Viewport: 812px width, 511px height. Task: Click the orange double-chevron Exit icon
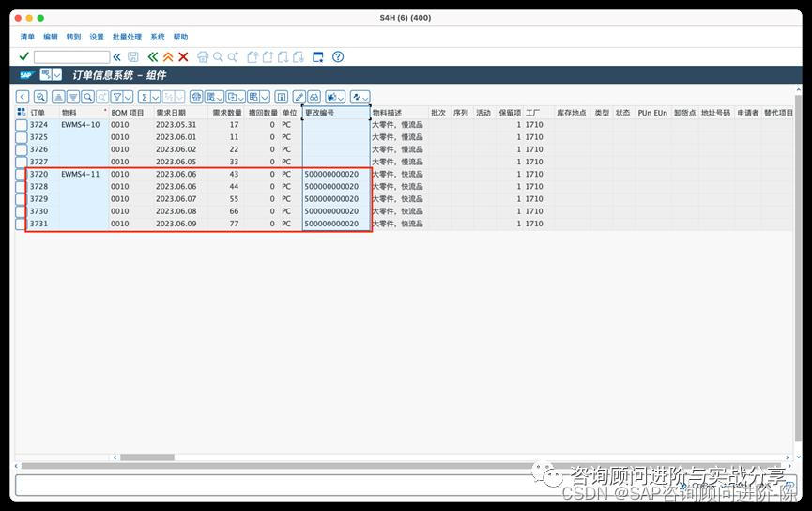[x=168, y=57]
